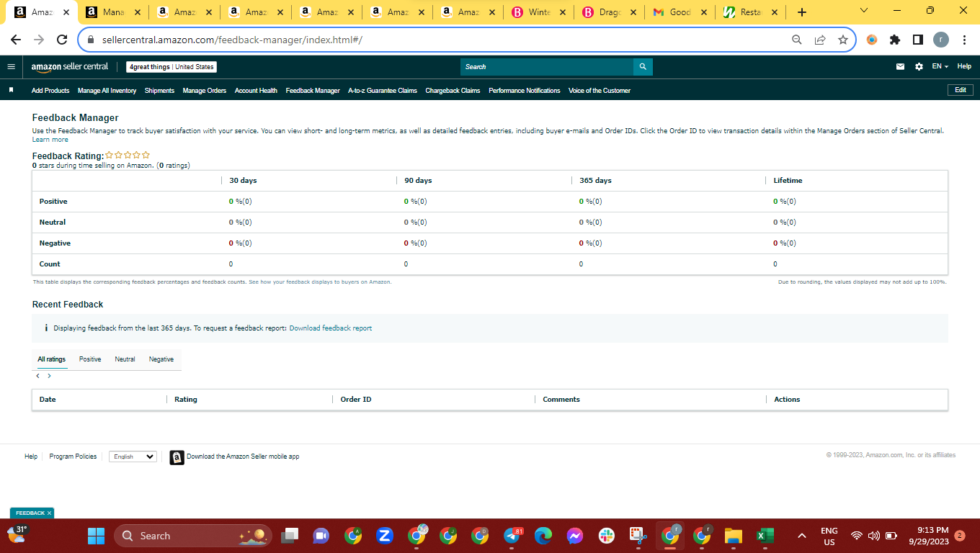This screenshot has width=980, height=553.
Task: Expand the EN language dropdown
Action: (x=940, y=66)
